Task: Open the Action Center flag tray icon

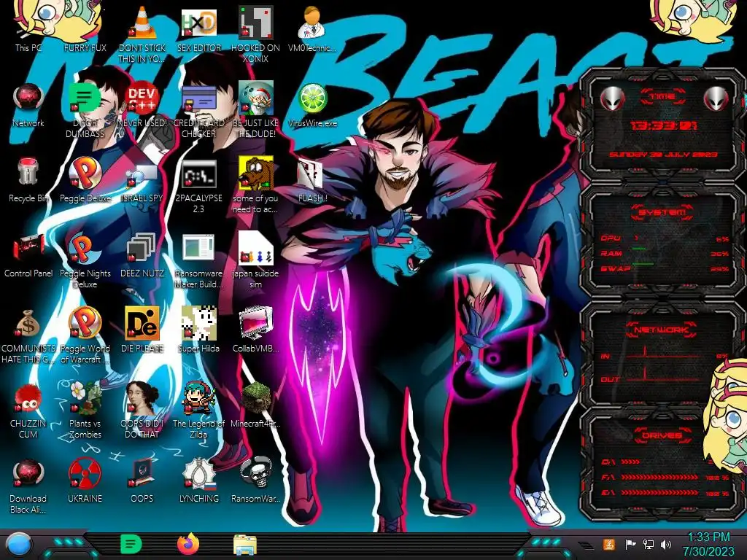Action: click(x=630, y=544)
